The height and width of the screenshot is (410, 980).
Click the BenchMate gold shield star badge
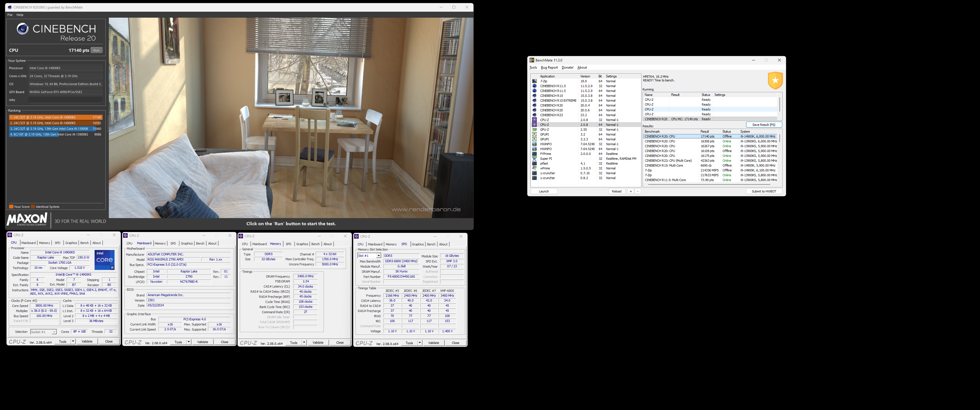[775, 80]
